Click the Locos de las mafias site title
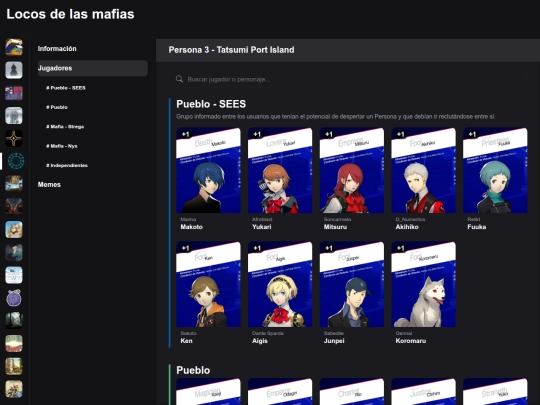540x405 pixels. (x=70, y=14)
